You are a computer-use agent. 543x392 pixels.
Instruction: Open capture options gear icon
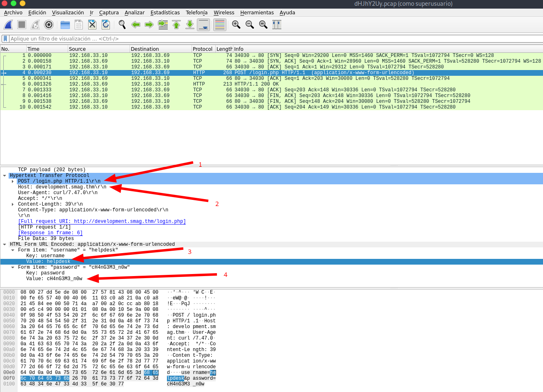(x=49, y=25)
